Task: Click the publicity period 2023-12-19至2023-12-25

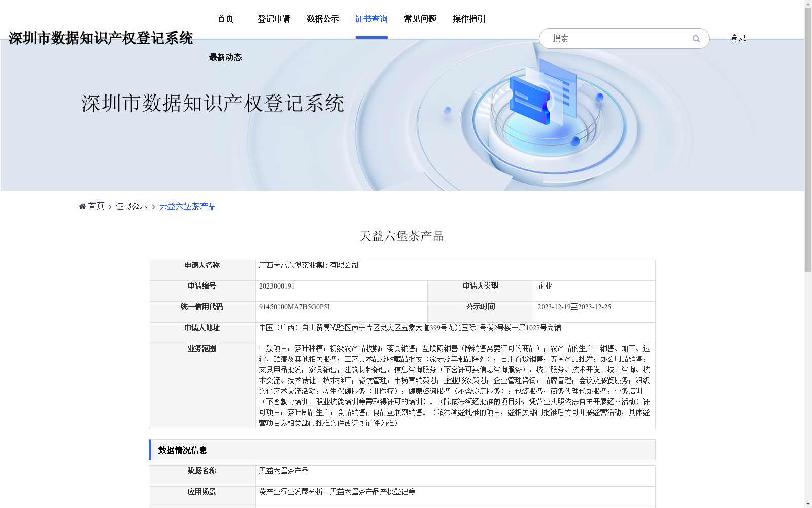Action: coord(574,307)
